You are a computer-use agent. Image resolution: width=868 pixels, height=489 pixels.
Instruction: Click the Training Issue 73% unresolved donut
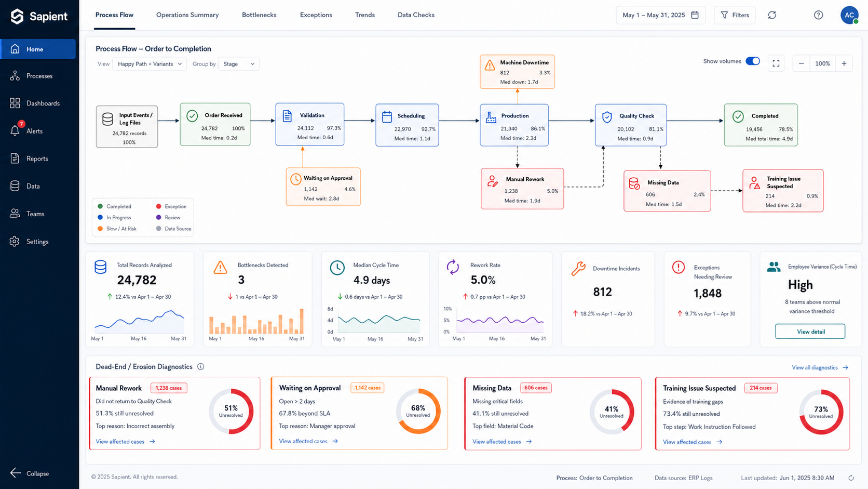821,412
